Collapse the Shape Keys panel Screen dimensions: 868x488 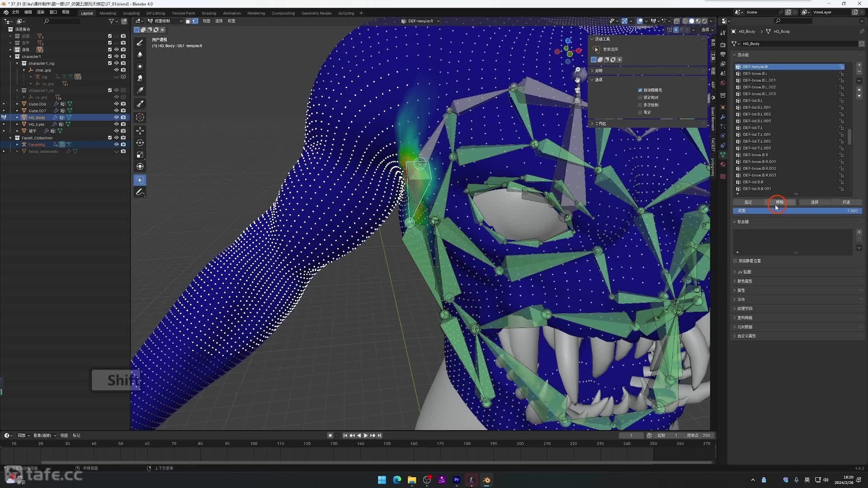click(742, 222)
